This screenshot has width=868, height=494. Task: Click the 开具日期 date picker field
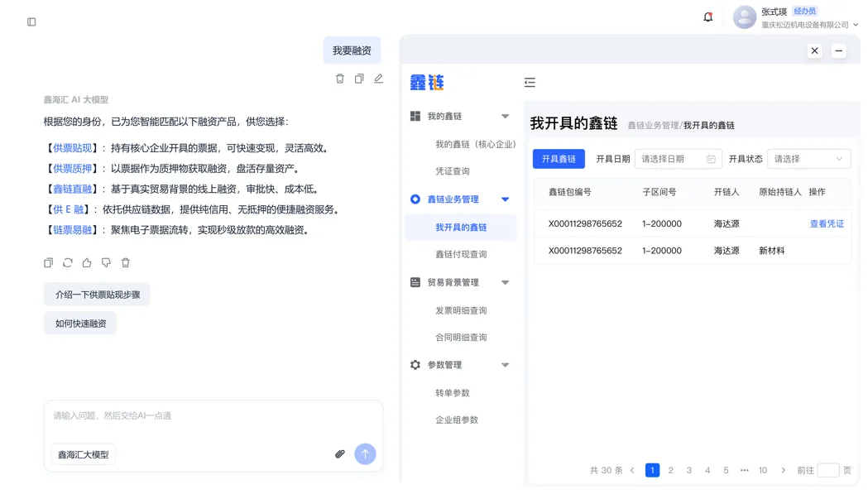pyautogui.click(x=678, y=159)
